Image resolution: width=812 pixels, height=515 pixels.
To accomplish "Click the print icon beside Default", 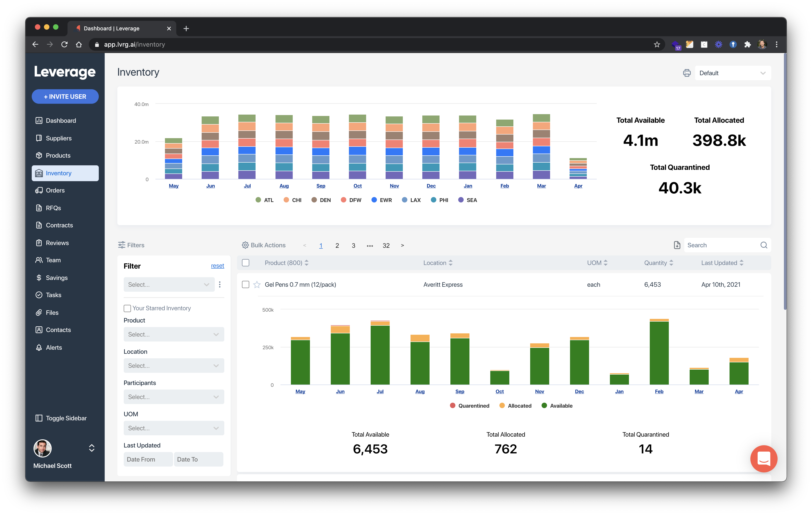I will (686, 73).
